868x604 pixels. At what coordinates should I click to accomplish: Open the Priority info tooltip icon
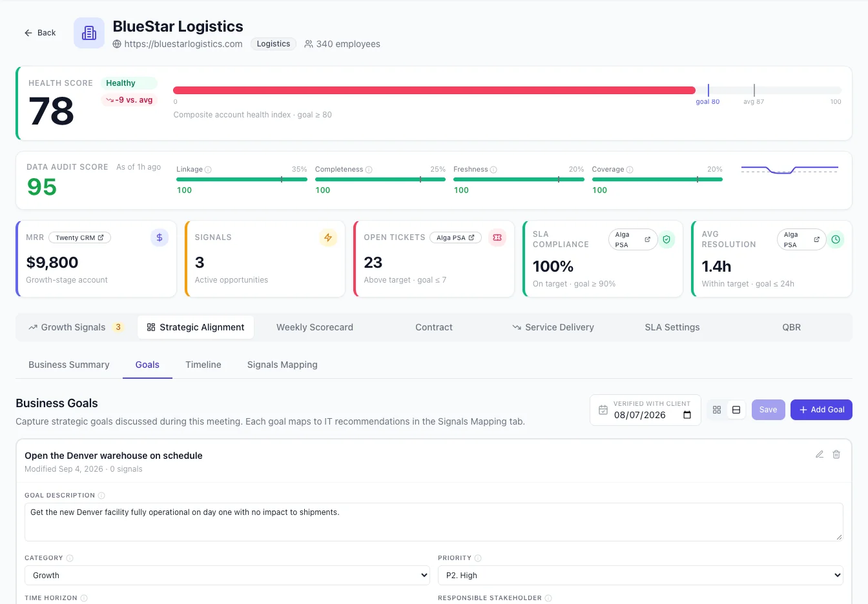[x=478, y=558]
